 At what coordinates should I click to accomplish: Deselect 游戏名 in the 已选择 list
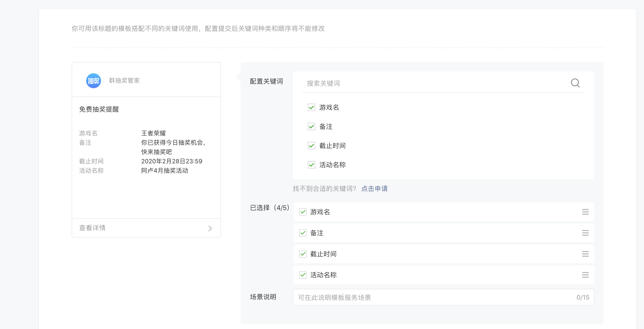pos(303,212)
